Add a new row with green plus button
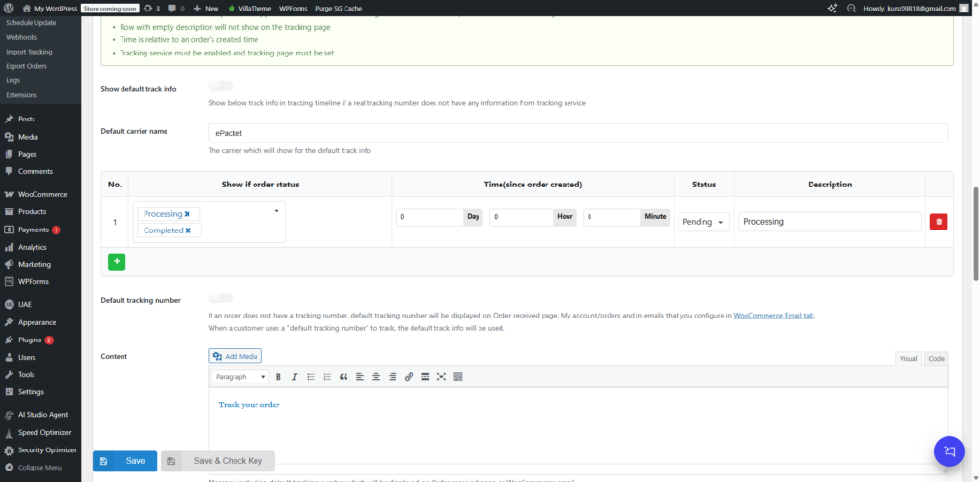 point(117,262)
